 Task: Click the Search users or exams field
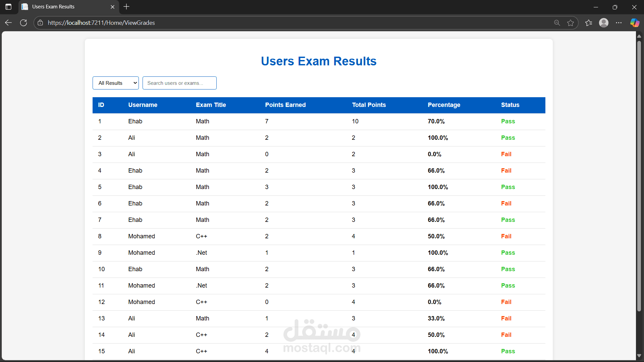click(x=179, y=83)
